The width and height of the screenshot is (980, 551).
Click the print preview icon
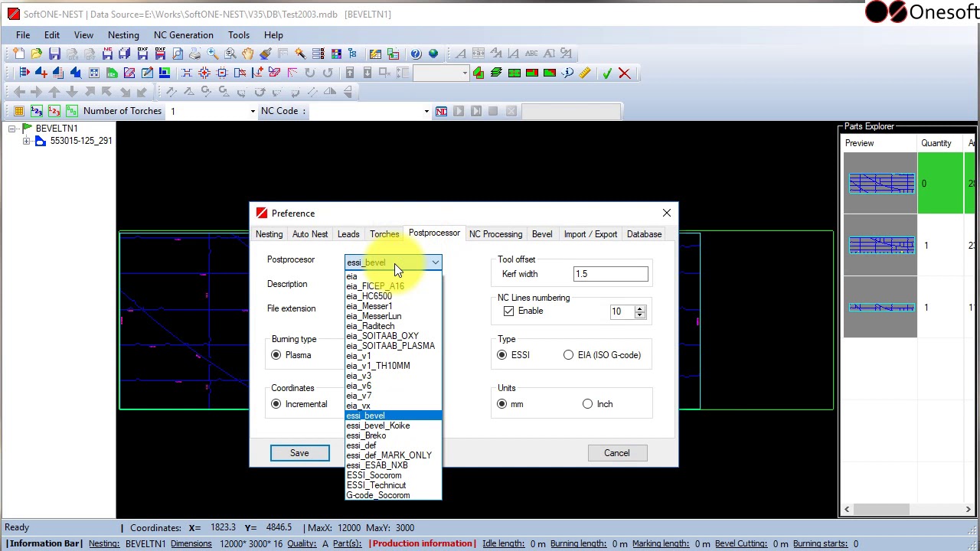[x=178, y=54]
